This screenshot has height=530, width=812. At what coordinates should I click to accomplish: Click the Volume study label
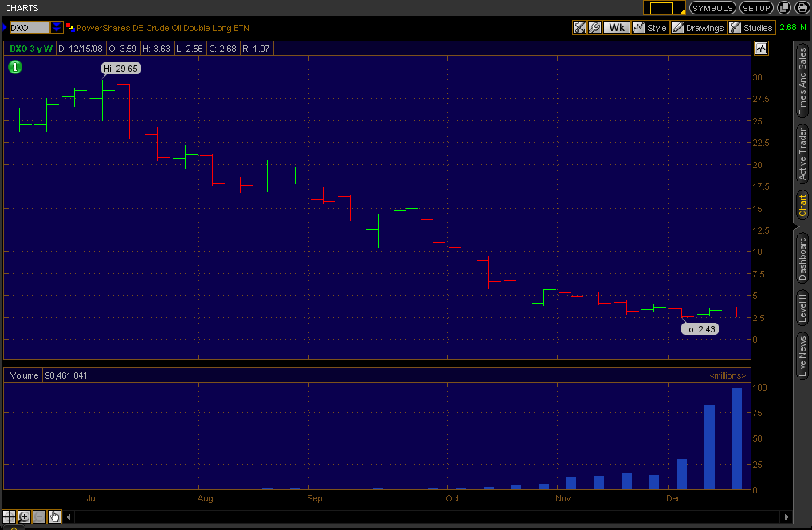click(x=25, y=375)
